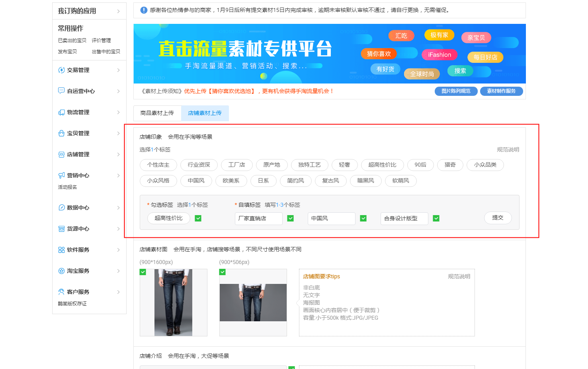Viewport: 588px width, 369px height.
Task: Expand the 货源中心 chevron
Action: [118, 229]
